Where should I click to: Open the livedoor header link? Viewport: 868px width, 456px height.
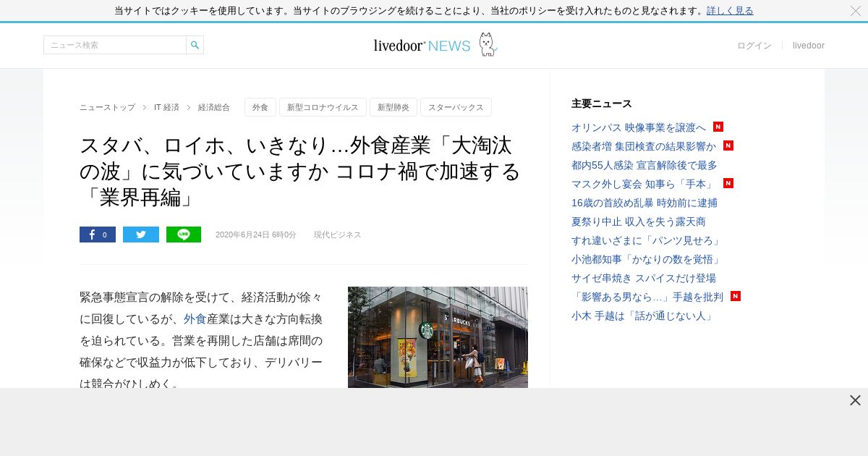[x=809, y=46]
